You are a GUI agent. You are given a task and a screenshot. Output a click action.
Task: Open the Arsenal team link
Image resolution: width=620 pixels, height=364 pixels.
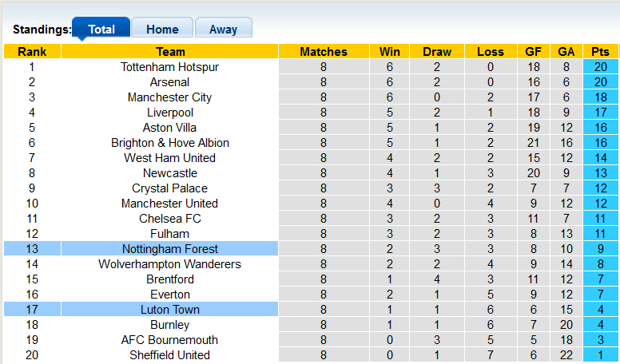click(x=169, y=82)
